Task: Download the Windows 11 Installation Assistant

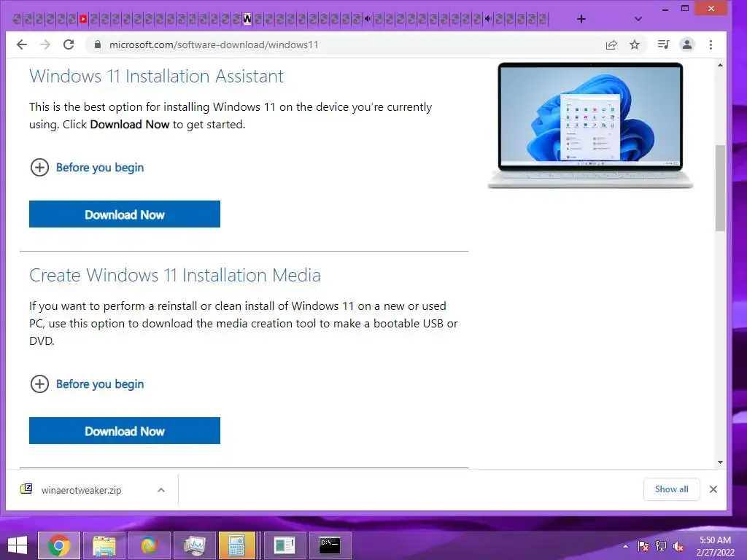Action: click(x=125, y=214)
